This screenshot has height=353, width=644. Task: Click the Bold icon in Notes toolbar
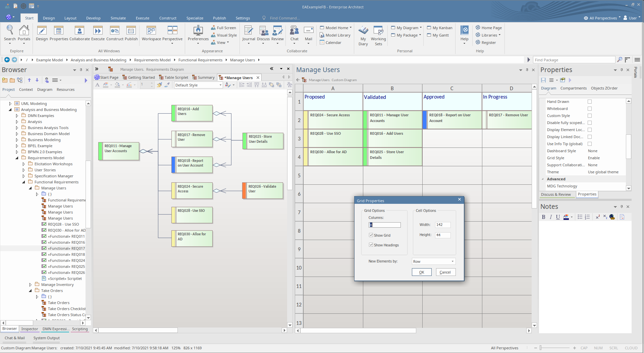tap(543, 217)
